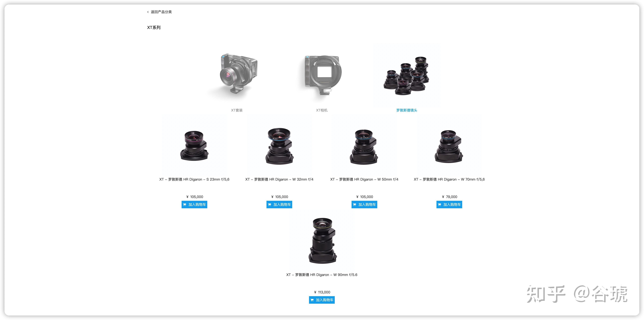The height and width of the screenshot is (320, 644).
Task: Click the cart icon under 23mm lens
Action: [185, 205]
